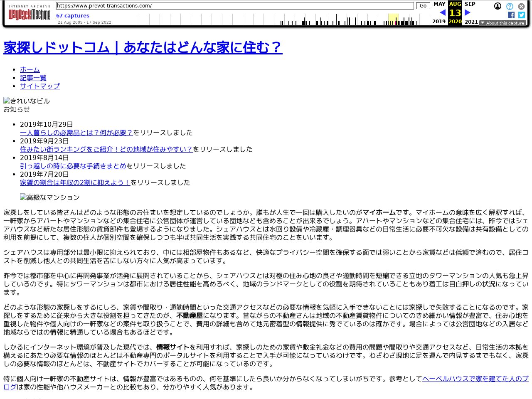The width and height of the screenshot is (532, 399).
Task: Open the 家探しドットコム site title link
Action: (x=143, y=47)
